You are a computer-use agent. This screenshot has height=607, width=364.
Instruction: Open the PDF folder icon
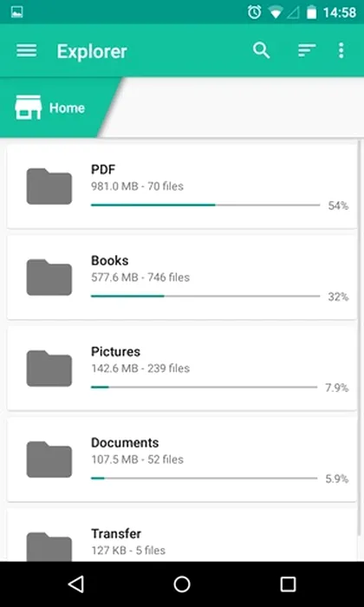(x=49, y=186)
